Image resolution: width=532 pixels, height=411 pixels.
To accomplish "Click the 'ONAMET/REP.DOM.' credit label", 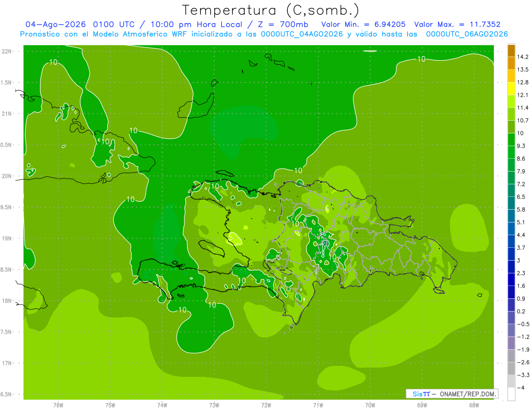I will click(468, 394).
